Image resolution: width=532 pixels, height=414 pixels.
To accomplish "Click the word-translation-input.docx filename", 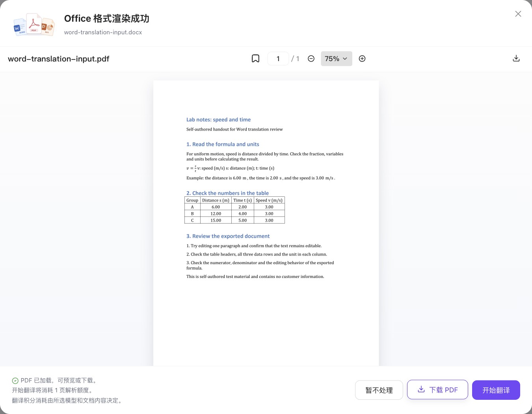I will [103, 32].
